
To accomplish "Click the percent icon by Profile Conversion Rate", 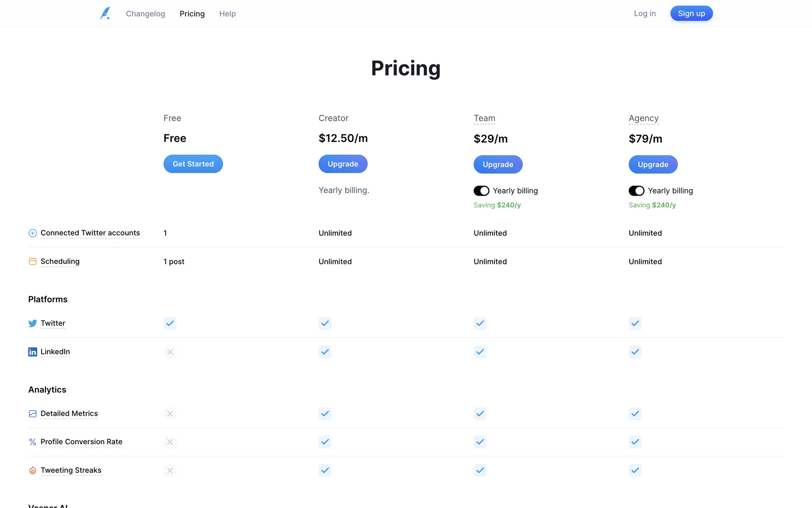I will pos(33,442).
